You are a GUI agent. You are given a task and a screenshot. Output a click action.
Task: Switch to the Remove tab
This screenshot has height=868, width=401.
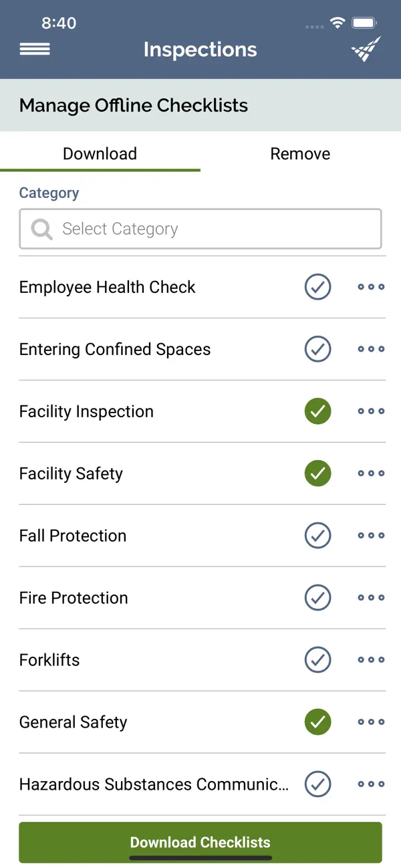[x=300, y=153]
